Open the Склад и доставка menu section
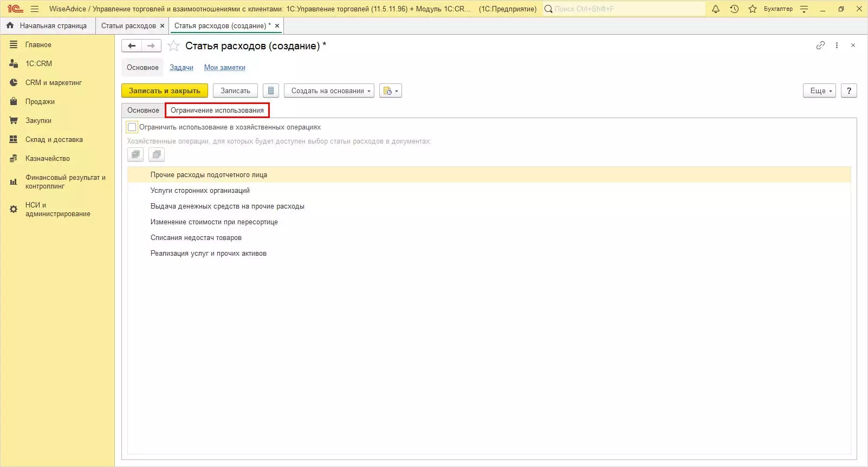The image size is (868, 467). click(x=54, y=139)
